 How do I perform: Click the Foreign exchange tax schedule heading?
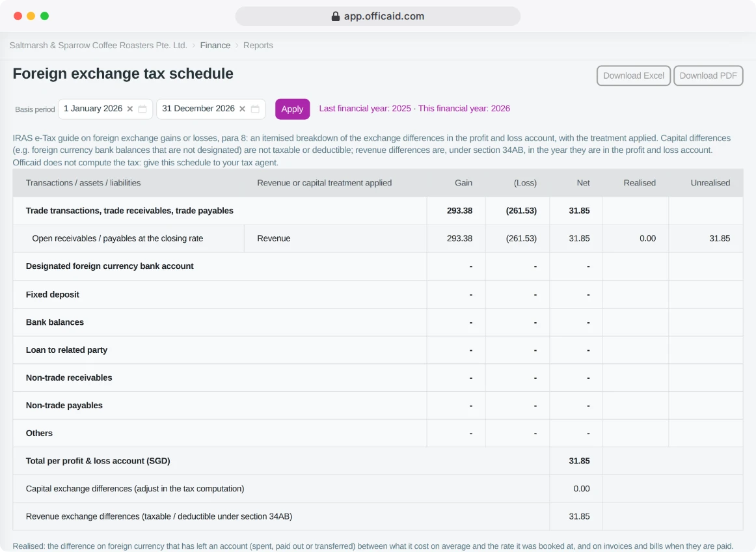(123, 74)
